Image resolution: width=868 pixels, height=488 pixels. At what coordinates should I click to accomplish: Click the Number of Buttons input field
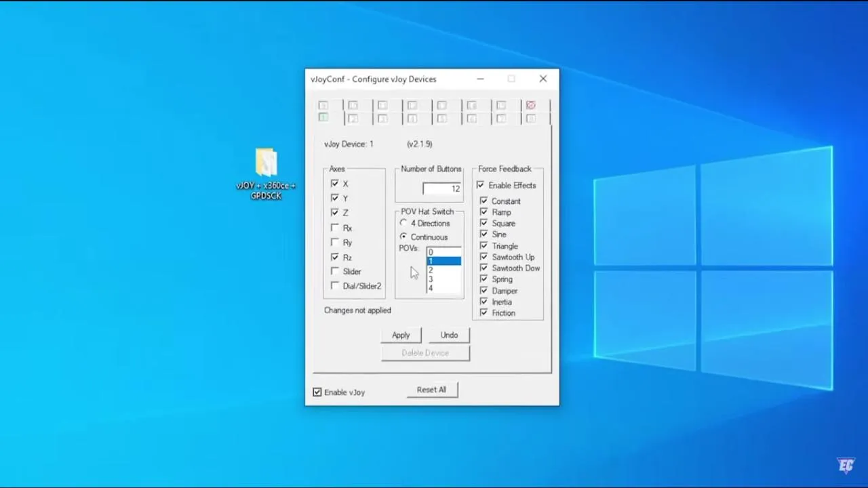(442, 188)
